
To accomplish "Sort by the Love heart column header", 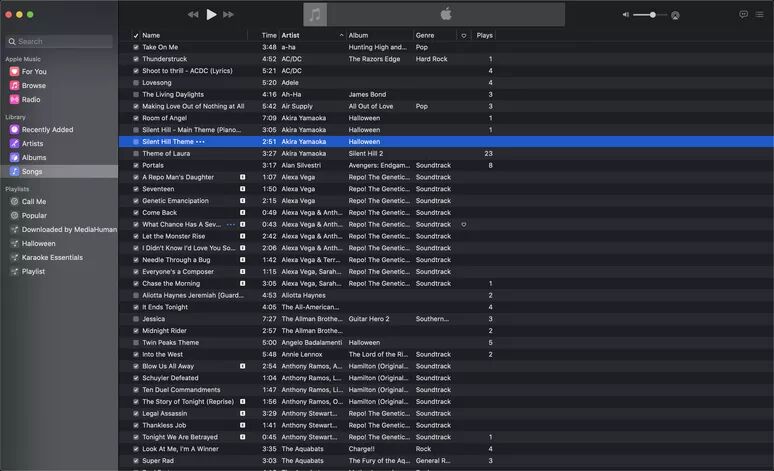I will [464, 36].
